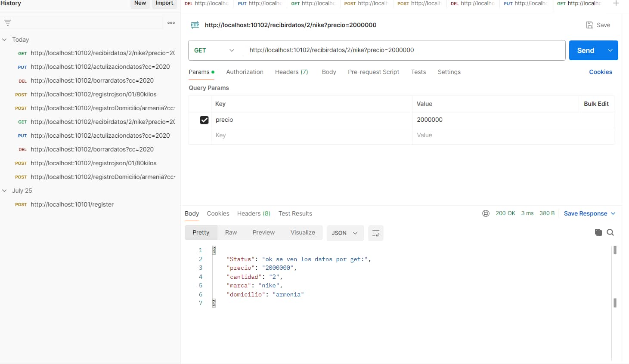
Task: Uncheck the precio parameter checkbox
Action: coord(204,120)
